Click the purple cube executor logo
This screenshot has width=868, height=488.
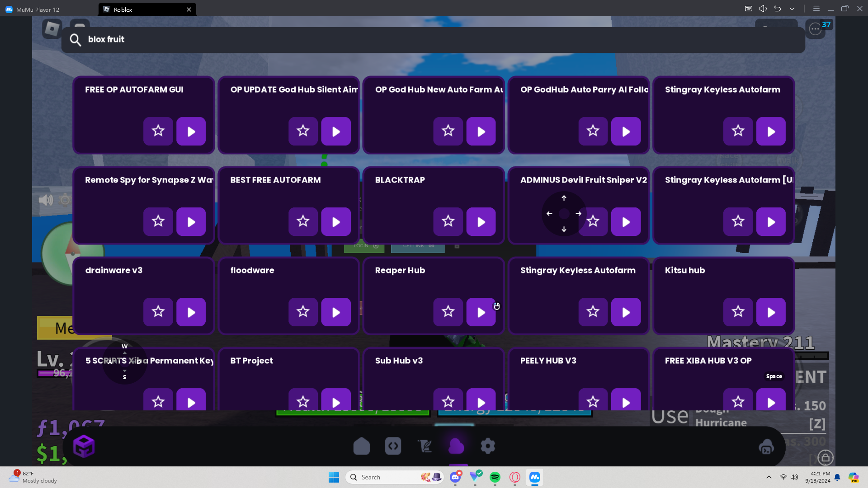click(x=84, y=446)
